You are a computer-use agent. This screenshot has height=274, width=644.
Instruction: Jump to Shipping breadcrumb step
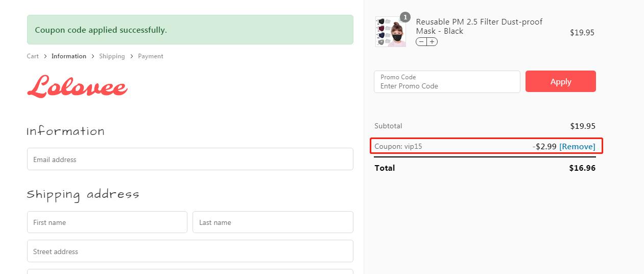[x=112, y=56]
